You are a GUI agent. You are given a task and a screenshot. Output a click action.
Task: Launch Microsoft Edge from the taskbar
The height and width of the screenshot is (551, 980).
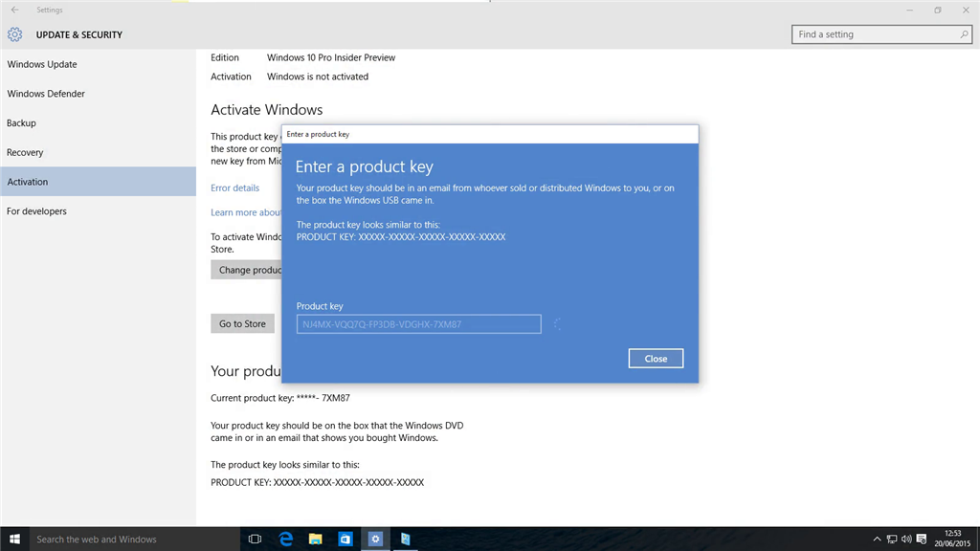pyautogui.click(x=285, y=539)
